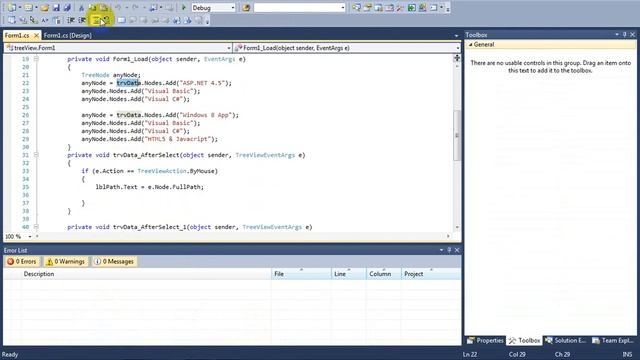
Task: Sort Error List by Project column
Action: click(x=431, y=274)
